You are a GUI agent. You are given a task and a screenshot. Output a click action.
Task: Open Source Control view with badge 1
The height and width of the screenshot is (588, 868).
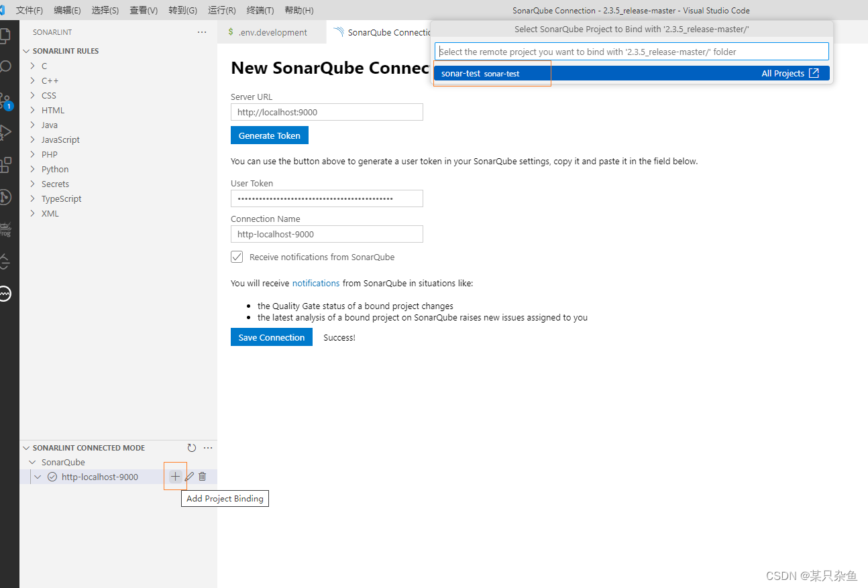5,101
